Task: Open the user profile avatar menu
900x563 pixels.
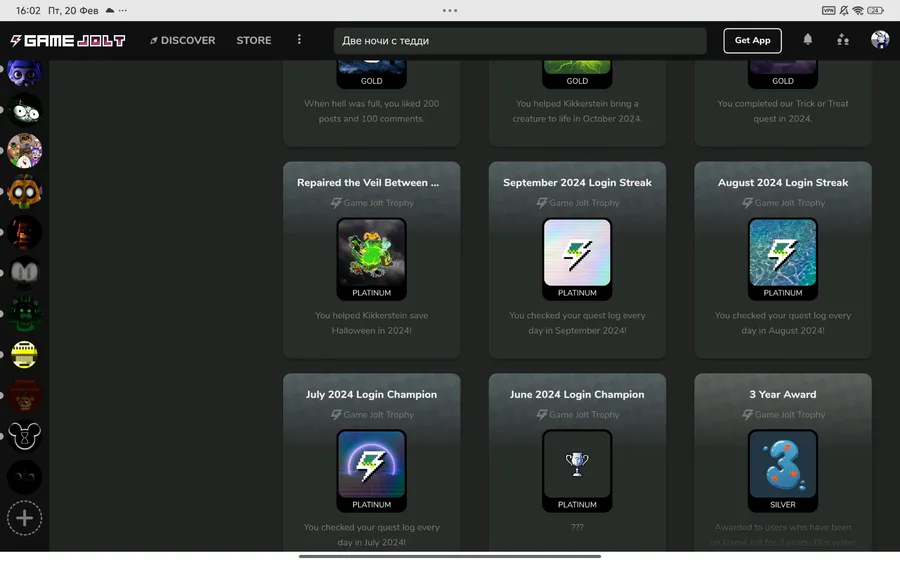Action: click(879, 40)
